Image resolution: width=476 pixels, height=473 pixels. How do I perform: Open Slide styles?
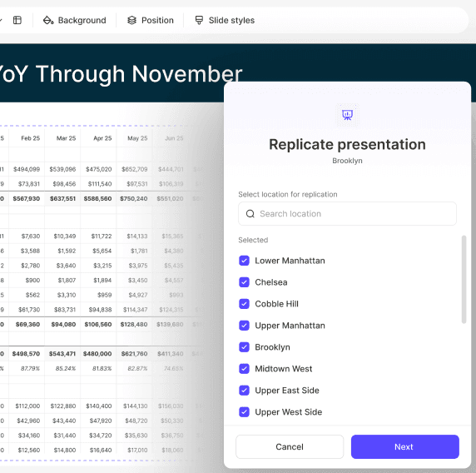pyautogui.click(x=225, y=20)
